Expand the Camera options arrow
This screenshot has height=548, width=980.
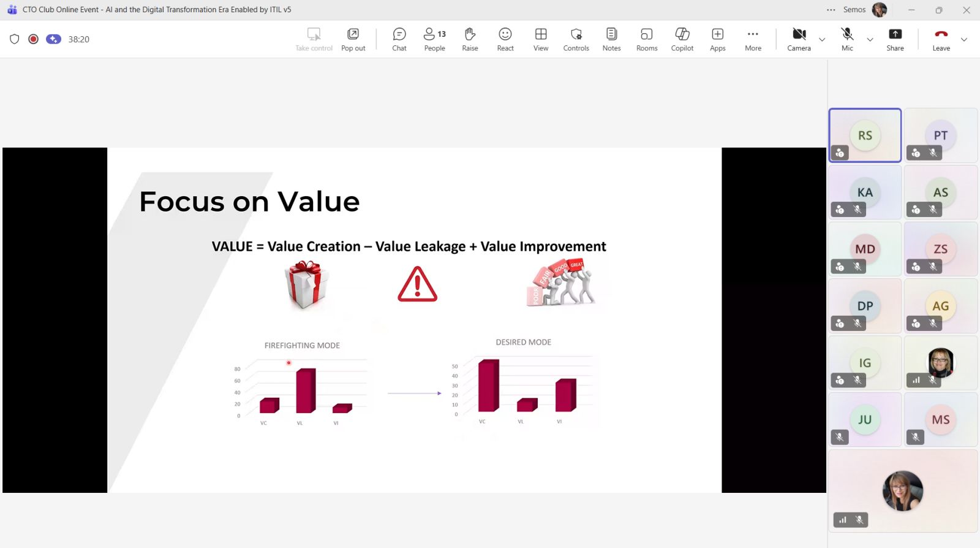(x=822, y=39)
